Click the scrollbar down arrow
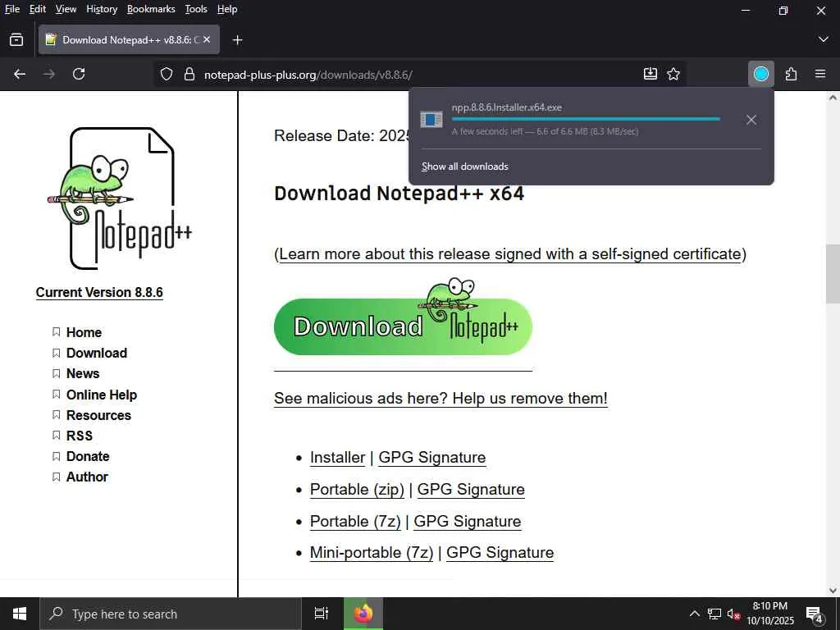840x630 pixels. 833,591
